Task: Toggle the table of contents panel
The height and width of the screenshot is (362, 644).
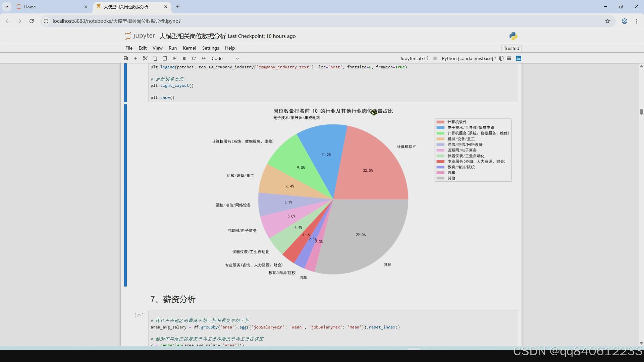Action: [509, 58]
